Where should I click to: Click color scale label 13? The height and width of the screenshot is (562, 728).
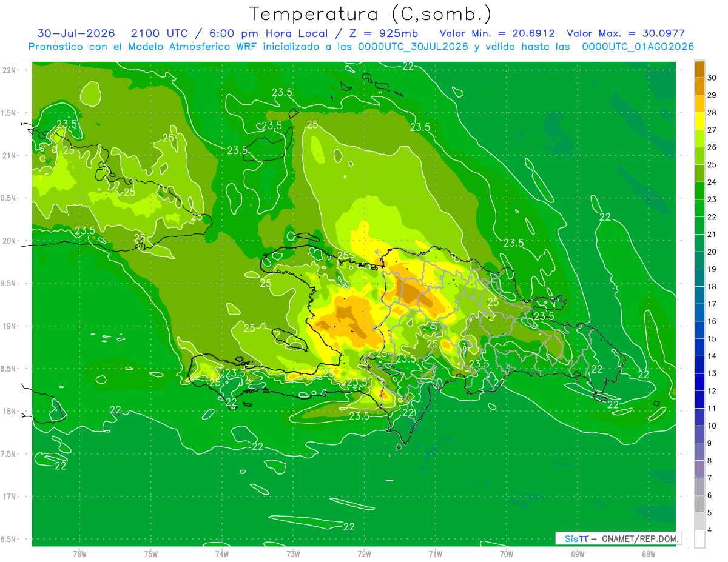[712, 373]
